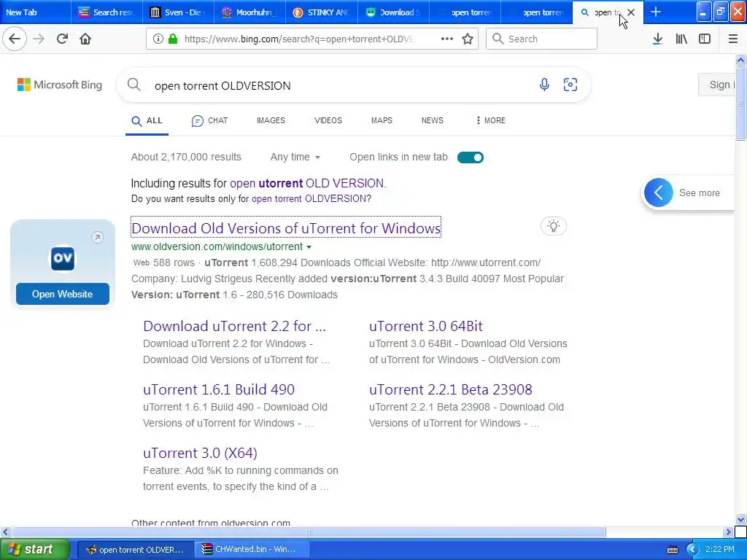Screen dimensions: 747x560
Task: Click the Microsoft Bing logo
Action: pyautogui.click(x=60, y=85)
